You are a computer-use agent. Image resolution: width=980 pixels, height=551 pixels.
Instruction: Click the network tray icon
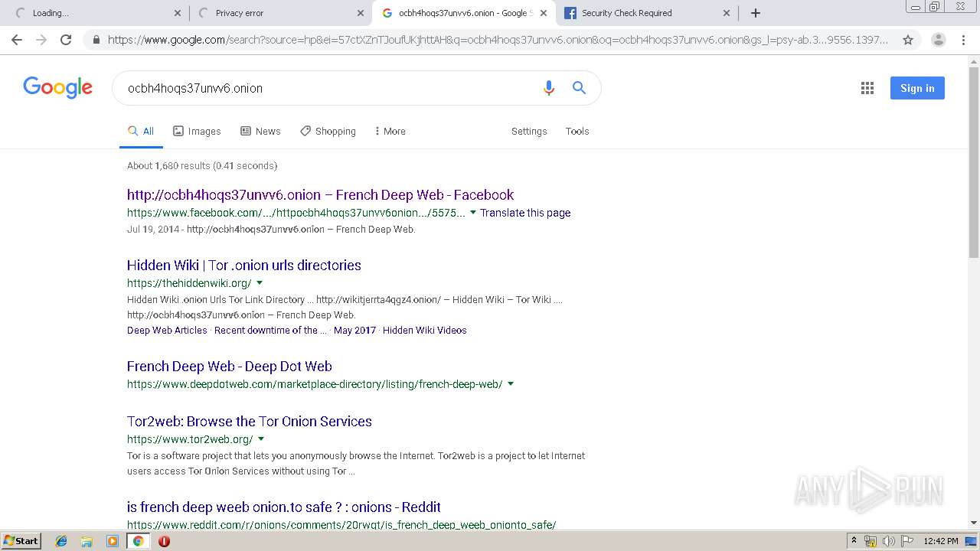click(x=871, y=541)
